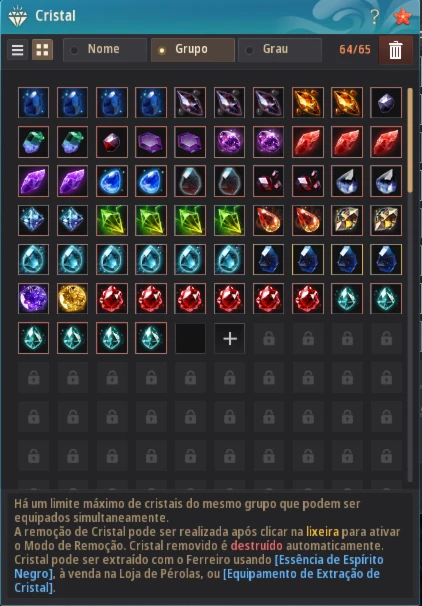Select Grau sort radio option
The height and width of the screenshot is (606, 422).
(280, 50)
